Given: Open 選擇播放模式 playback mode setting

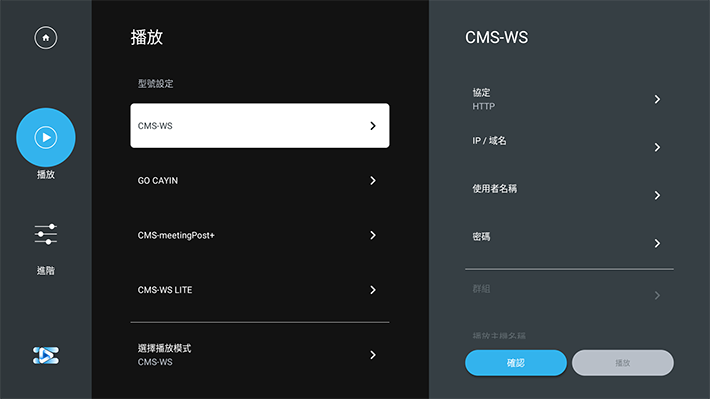Looking at the screenshot, I should [260, 355].
